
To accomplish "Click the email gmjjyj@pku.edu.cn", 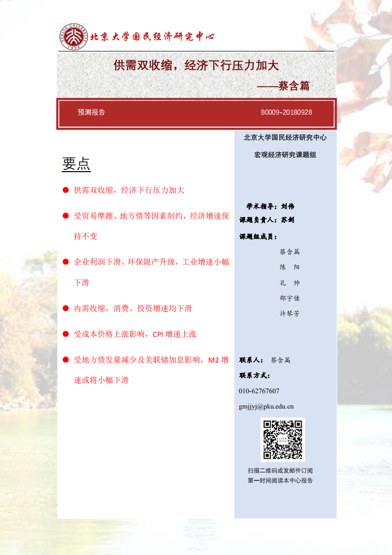I will tap(266, 406).
